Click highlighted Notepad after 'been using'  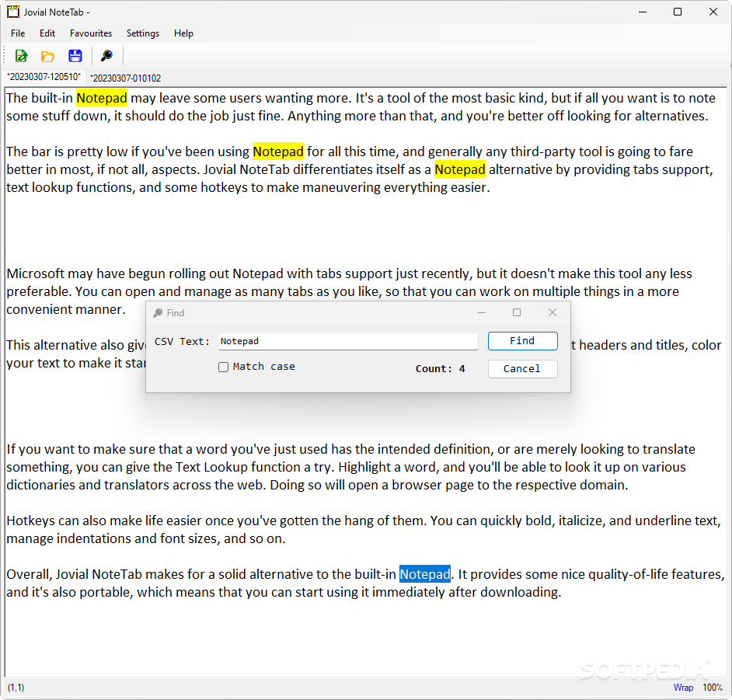[x=278, y=151]
